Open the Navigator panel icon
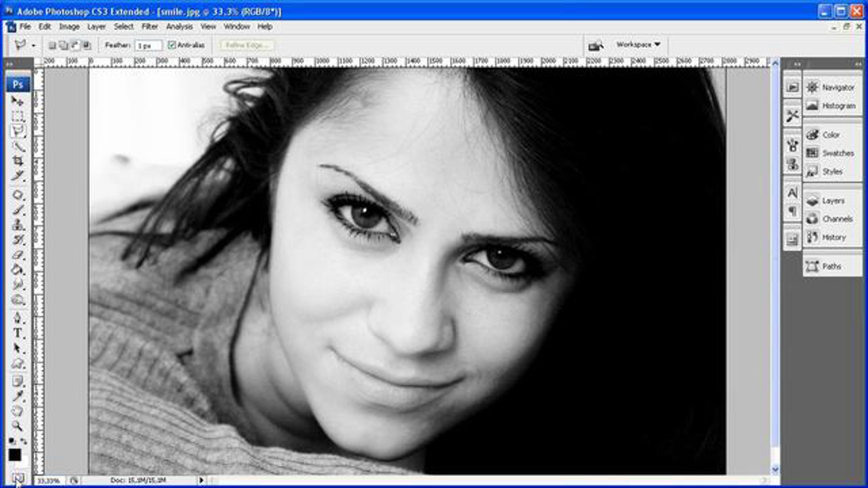This screenshot has width=868, height=488. click(x=812, y=87)
